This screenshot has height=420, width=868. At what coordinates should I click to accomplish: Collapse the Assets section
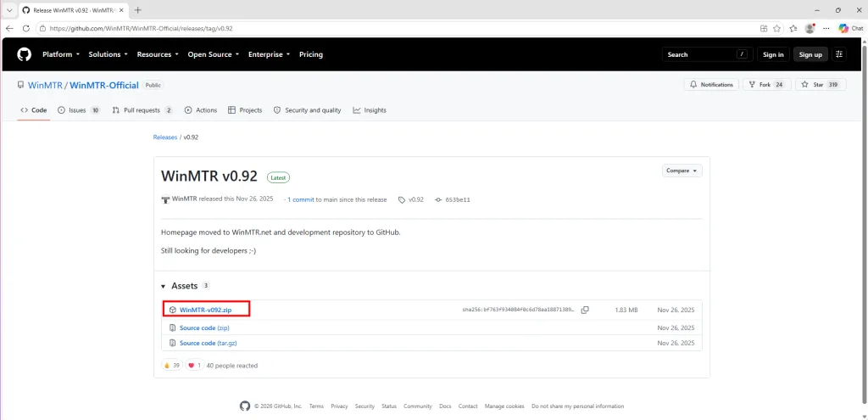click(164, 287)
